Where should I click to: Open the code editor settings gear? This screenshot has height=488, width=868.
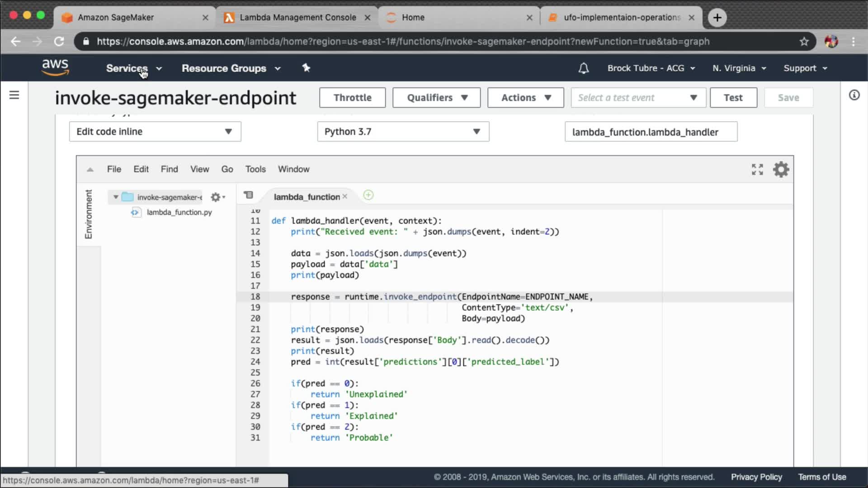coord(781,169)
